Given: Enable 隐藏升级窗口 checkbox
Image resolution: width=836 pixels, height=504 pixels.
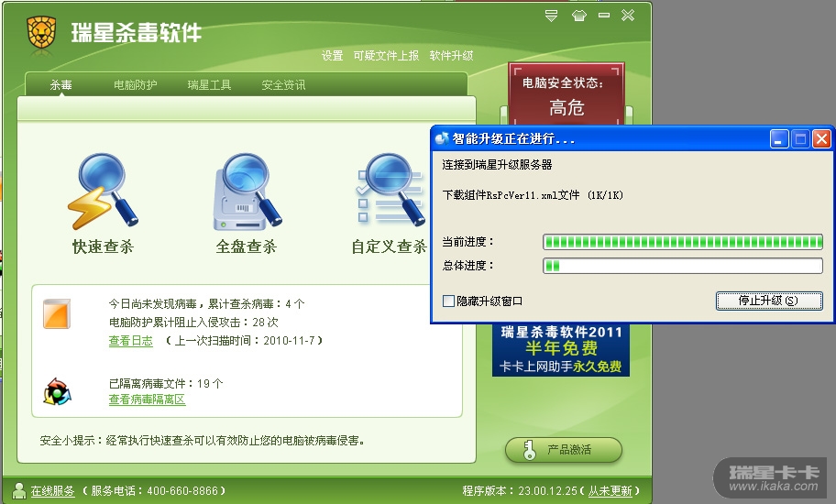Looking at the screenshot, I should [x=449, y=301].
